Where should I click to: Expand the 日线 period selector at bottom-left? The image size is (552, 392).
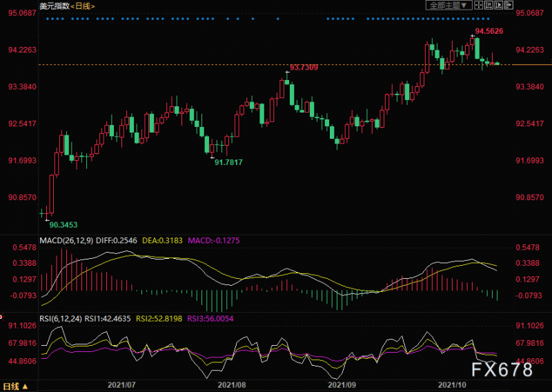click(15, 386)
